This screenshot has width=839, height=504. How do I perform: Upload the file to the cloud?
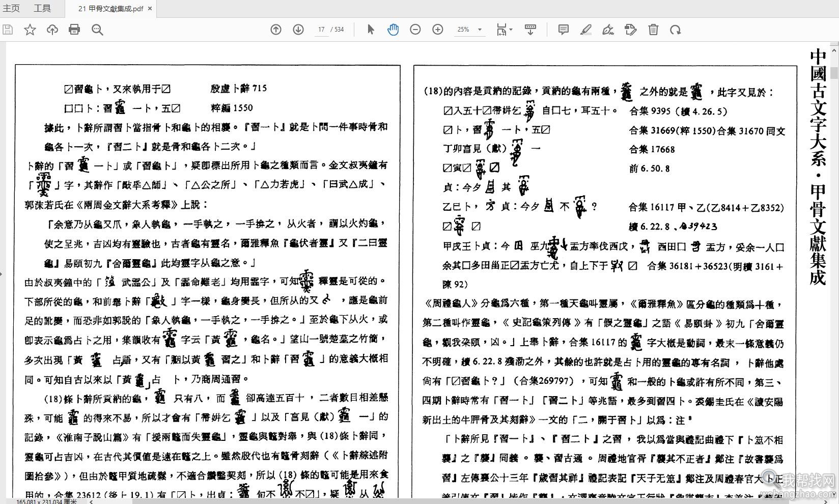pyautogui.click(x=52, y=30)
